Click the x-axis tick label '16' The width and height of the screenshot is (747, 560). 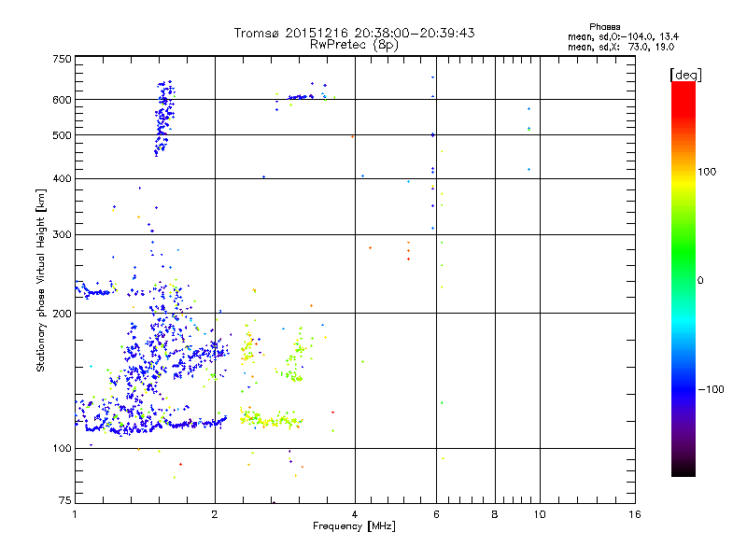(635, 514)
